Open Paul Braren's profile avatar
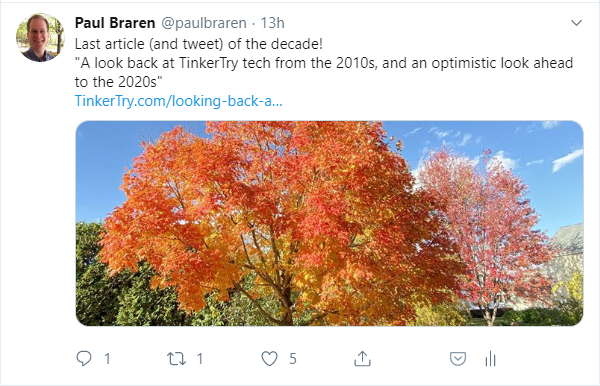The image size is (600, 386). click(x=40, y=37)
